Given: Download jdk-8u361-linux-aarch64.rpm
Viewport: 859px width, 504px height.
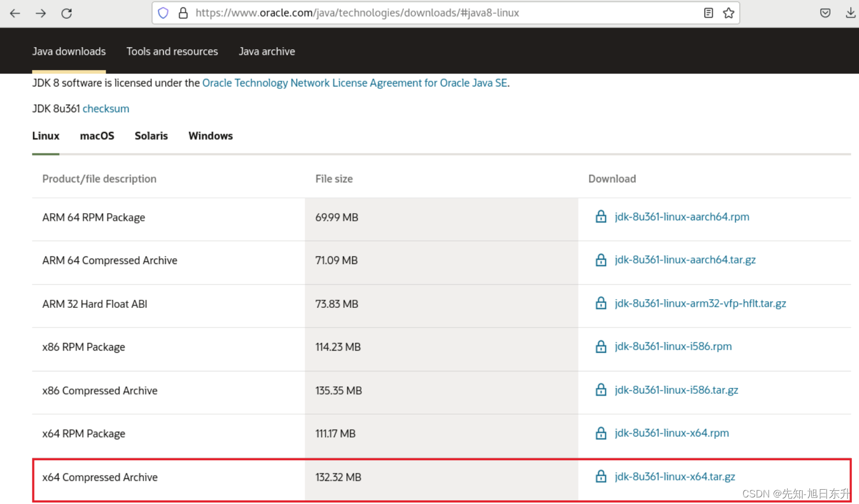Looking at the screenshot, I should 682,216.
